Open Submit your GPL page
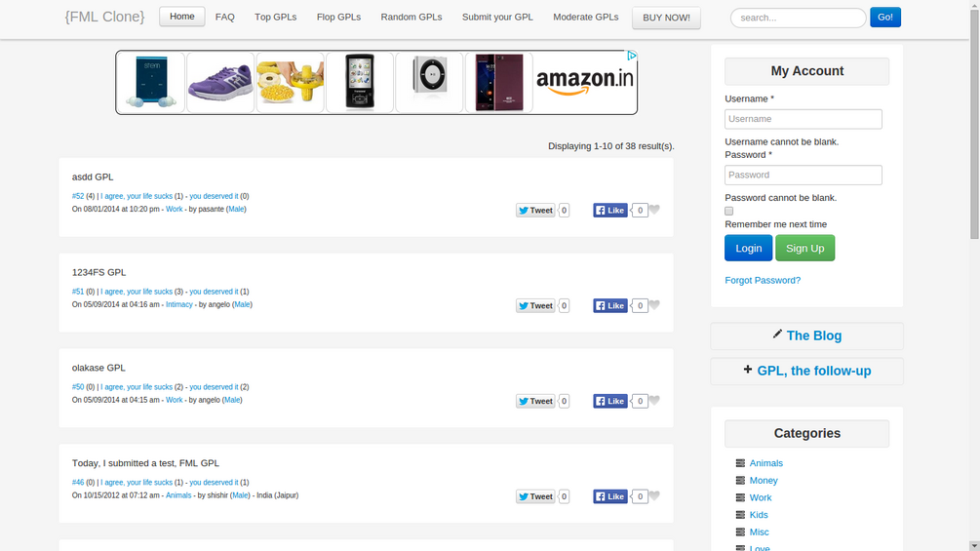Screen dimensions: 980x551 pyautogui.click(x=497, y=17)
